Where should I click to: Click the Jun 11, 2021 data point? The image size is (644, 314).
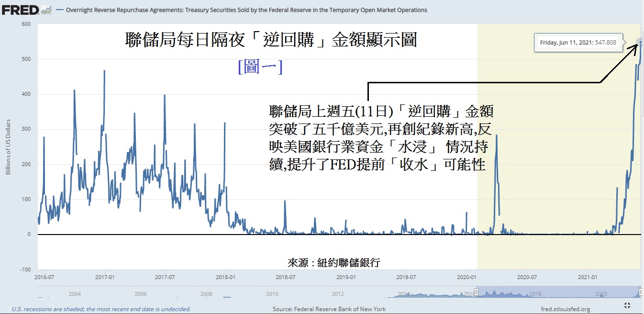[x=641, y=42]
